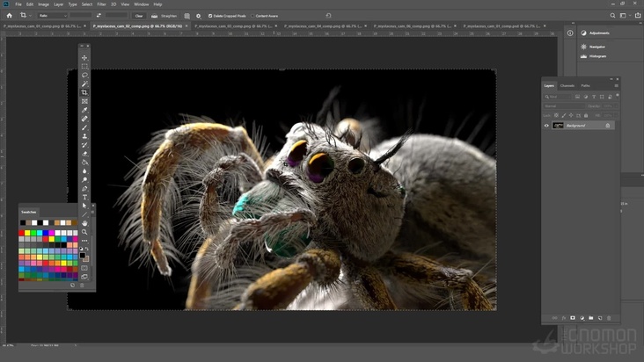Open the Histogram panel

[594, 56]
